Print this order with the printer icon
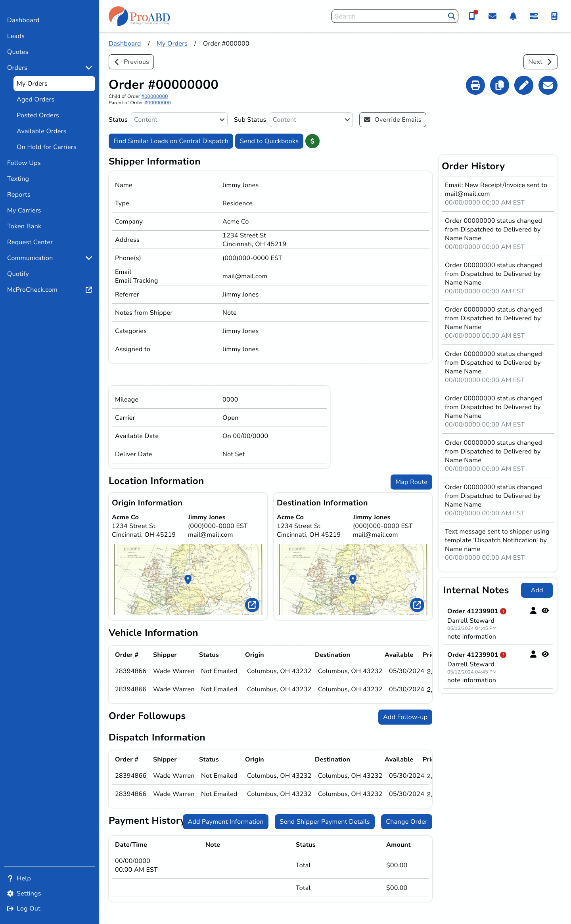This screenshot has width=571, height=924. (x=475, y=85)
